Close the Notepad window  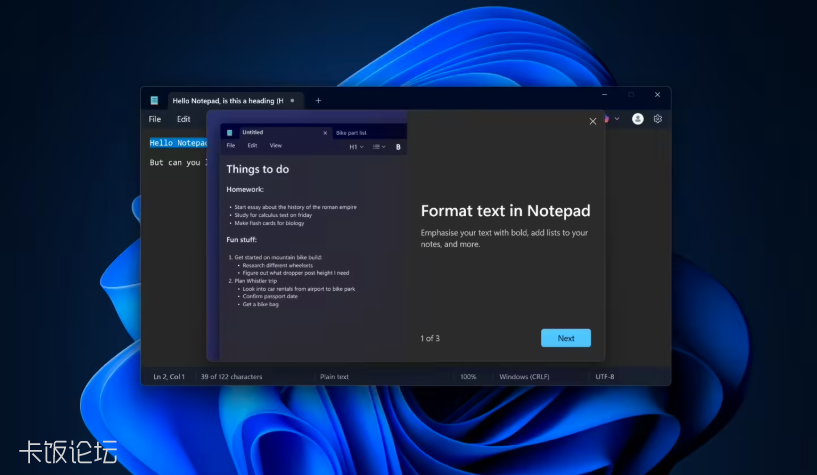[x=658, y=95]
